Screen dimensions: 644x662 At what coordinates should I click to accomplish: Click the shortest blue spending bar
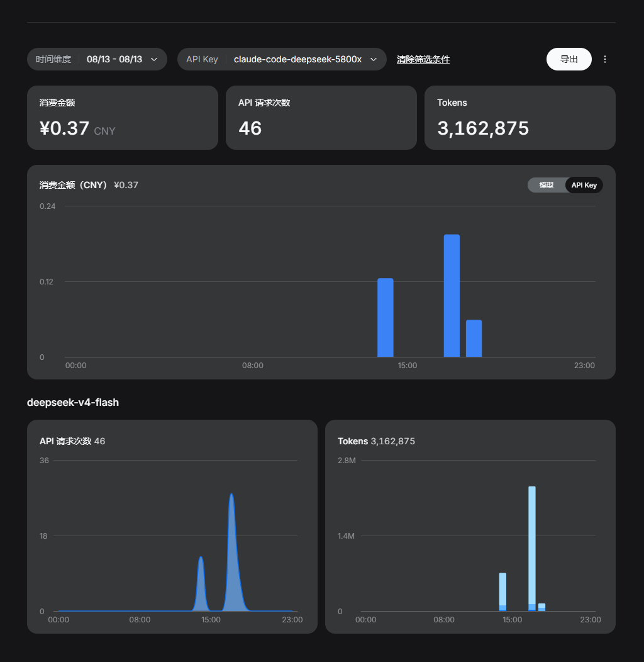[x=474, y=338]
